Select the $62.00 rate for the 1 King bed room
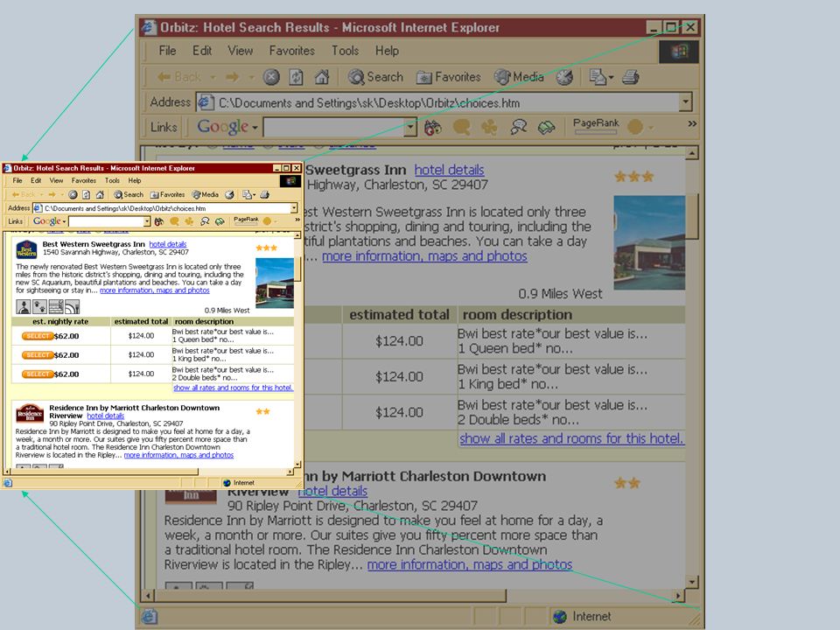The height and width of the screenshot is (630, 840). (38, 354)
